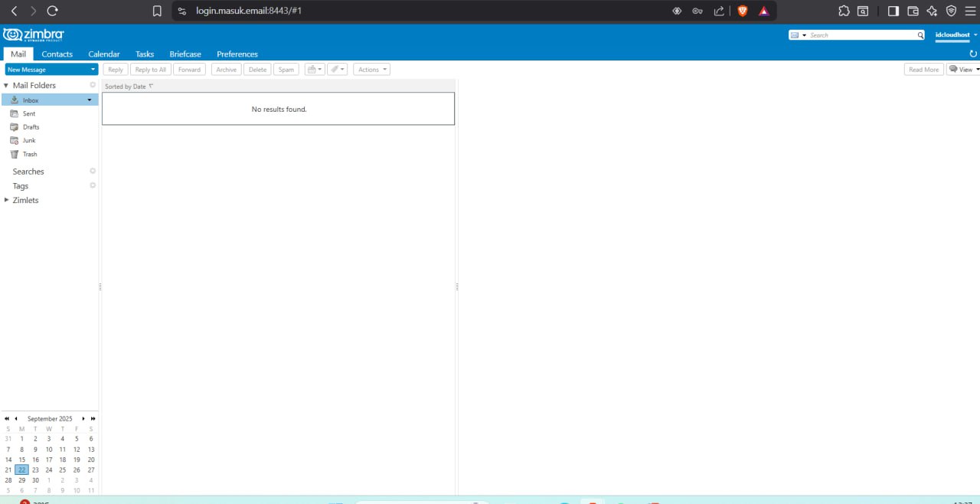Open the View dropdown menu
The height and width of the screenshot is (504, 980).
(964, 69)
